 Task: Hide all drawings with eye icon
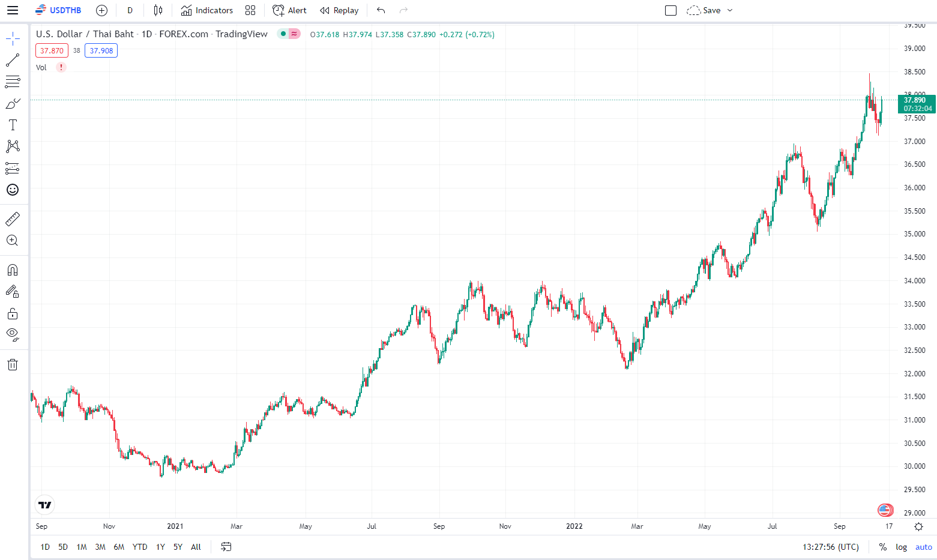click(13, 334)
